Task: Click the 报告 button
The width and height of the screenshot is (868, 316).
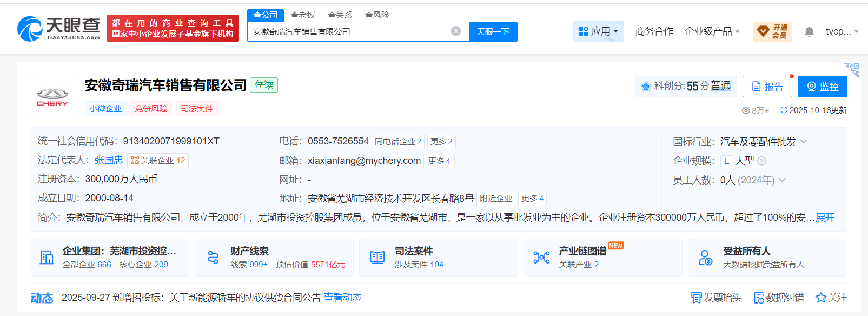Action: [x=767, y=87]
